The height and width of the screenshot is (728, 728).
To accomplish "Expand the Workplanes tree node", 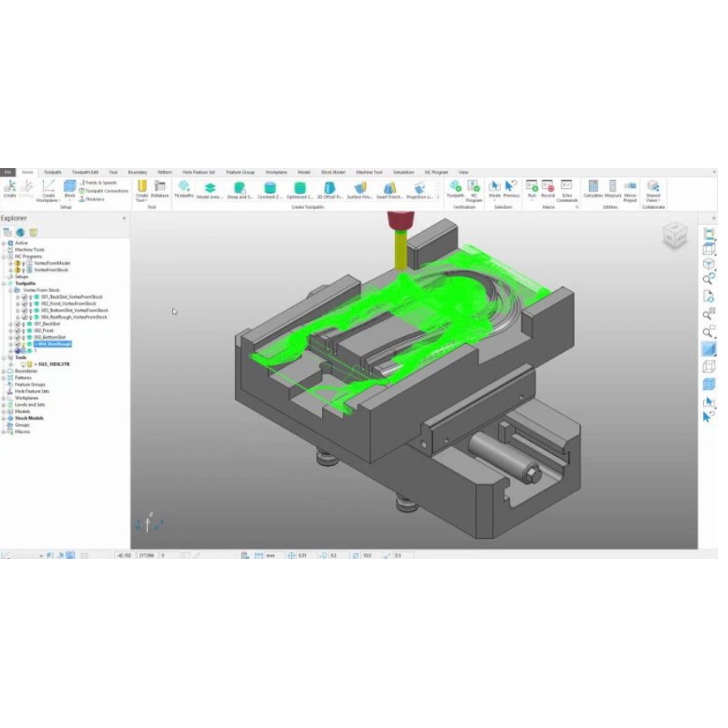I will pos(4,398).
